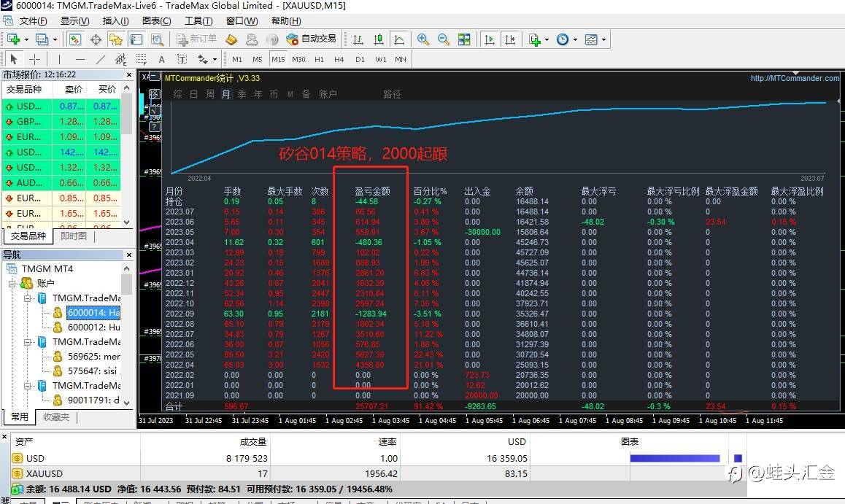
Task: Collapse the 账户 tree node
Action: coord(12,283)
